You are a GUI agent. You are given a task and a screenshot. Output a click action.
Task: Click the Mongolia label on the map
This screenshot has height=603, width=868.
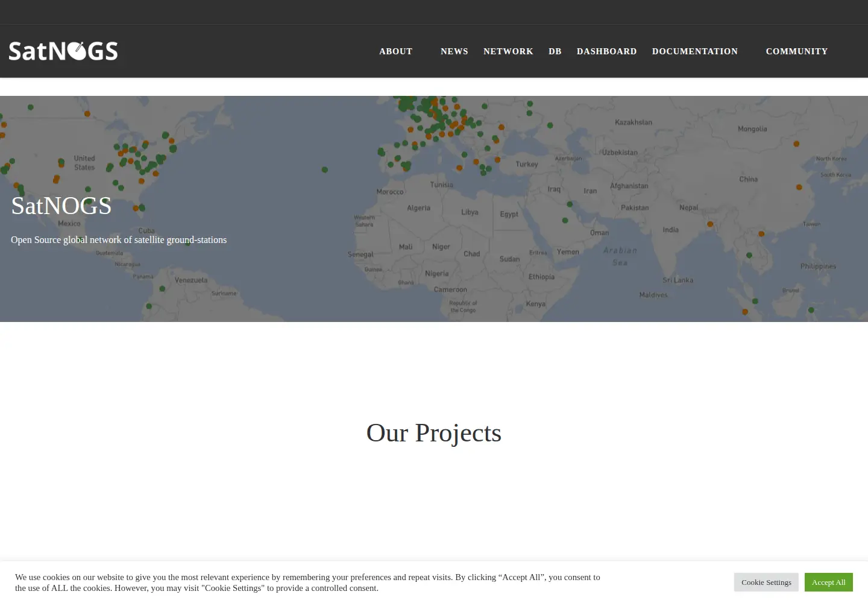[x=752, y=129]
